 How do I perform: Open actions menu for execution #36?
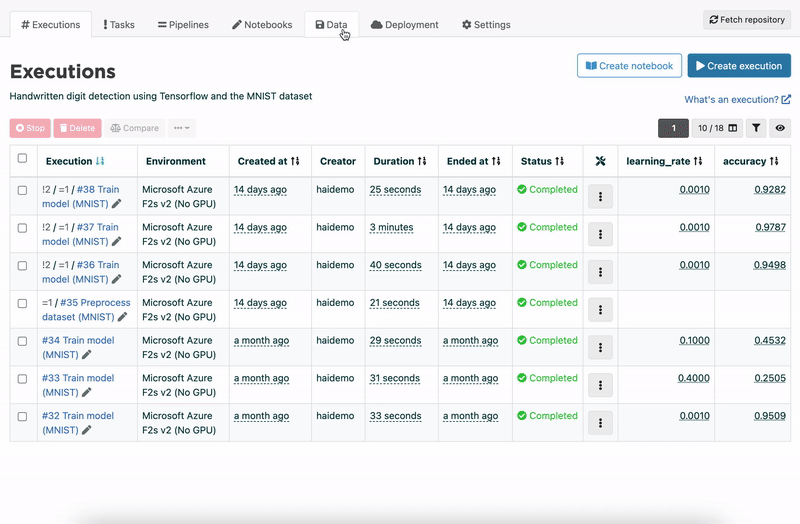point(601,272)
